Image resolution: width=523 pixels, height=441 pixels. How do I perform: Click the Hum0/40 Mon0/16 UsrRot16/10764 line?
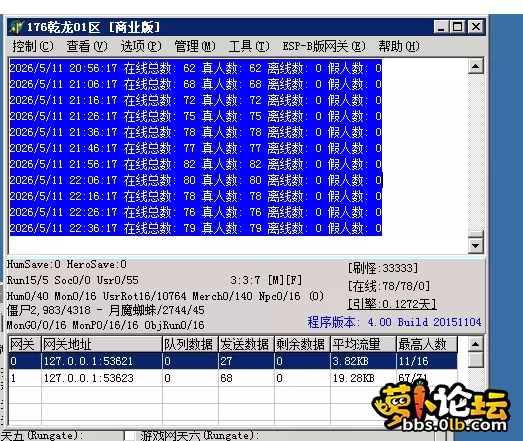click(x=165, y=296)
